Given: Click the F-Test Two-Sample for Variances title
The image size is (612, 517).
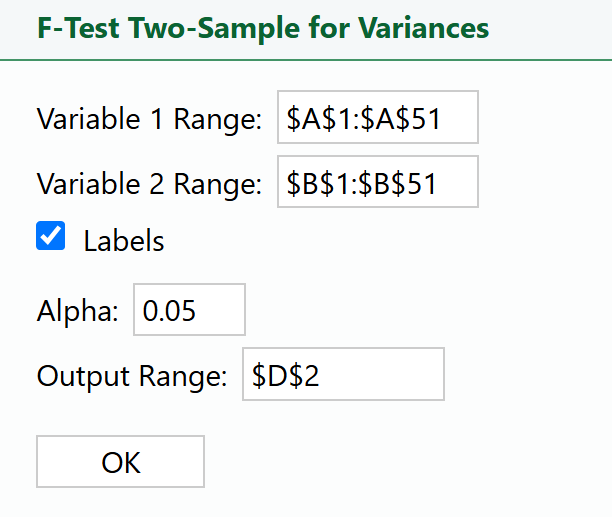Looking at the screenshot, I should point(263,27).
